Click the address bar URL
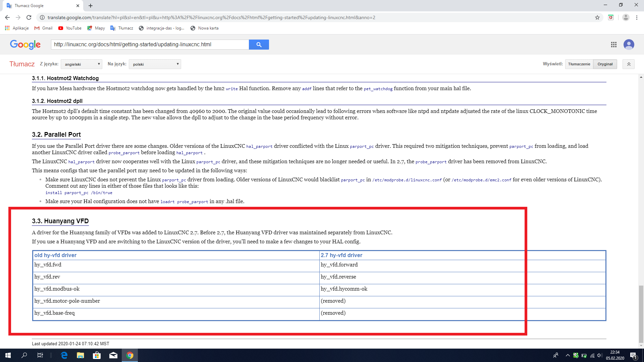This screenshot has width=644, height=362. (211, 17)
